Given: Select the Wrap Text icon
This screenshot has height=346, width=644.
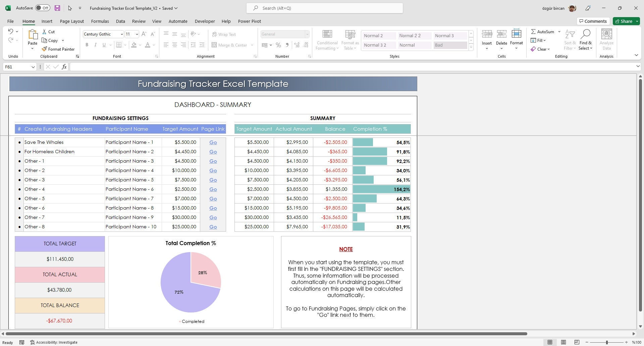Looking at the screenshot, I should pos(224,34).
